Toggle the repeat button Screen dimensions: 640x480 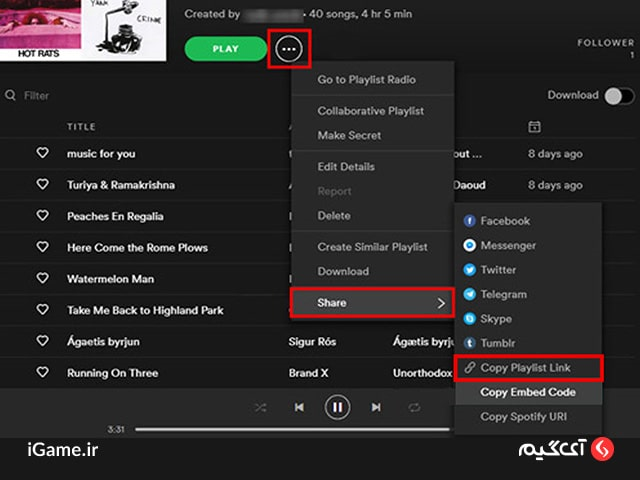click(414, 407)
